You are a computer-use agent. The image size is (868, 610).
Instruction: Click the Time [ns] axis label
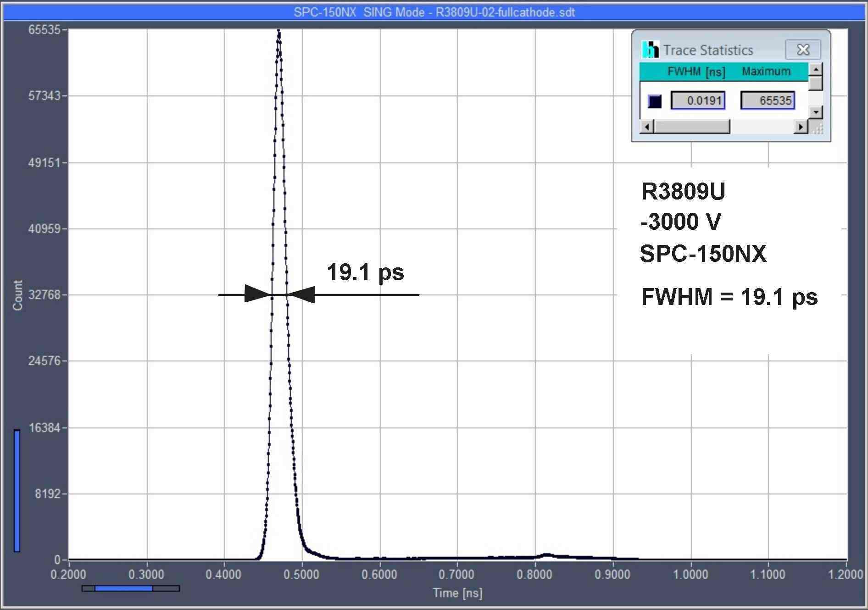tap(457, 593)
